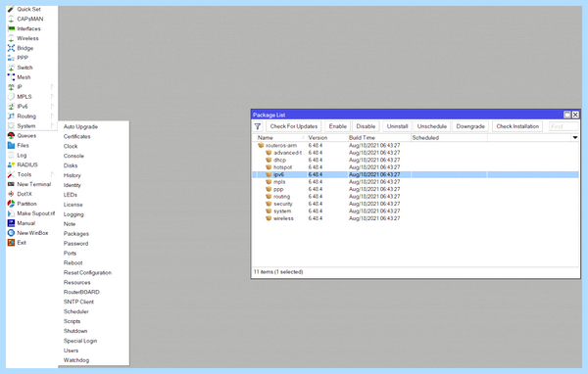The width and height of the screenshot is (588, 374).
Task: Expand the Tools submenu arrow
Action: (x=52, y=174)
